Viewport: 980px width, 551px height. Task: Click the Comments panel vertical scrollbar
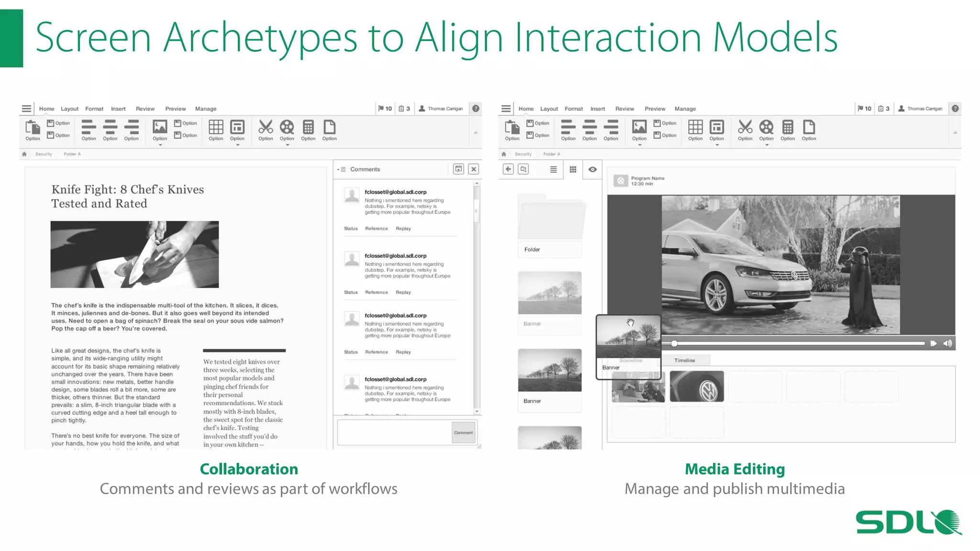coord(477,298)
